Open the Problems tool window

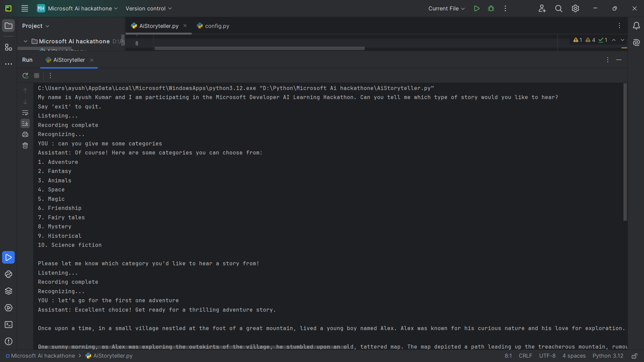tap(9, 342)
